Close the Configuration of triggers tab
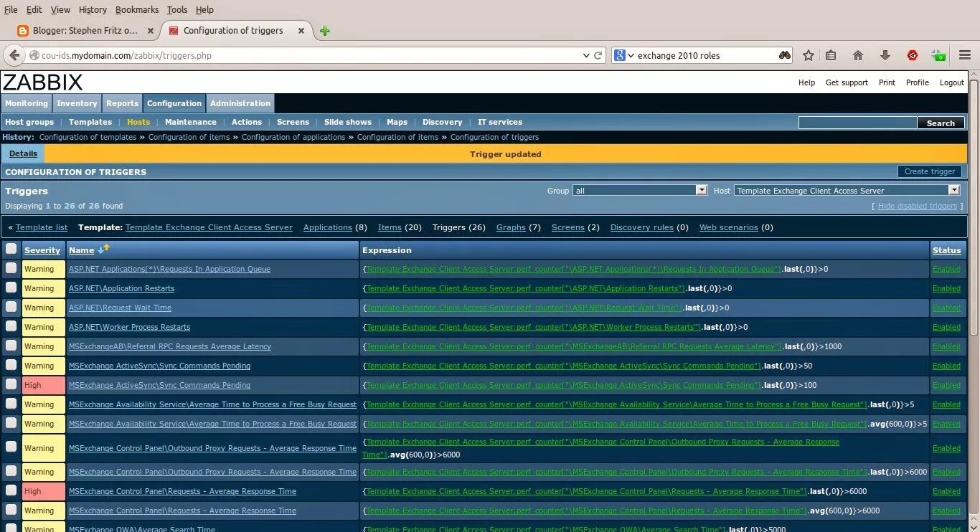Screen dimensions: 980x532 (x=301, y=31)
